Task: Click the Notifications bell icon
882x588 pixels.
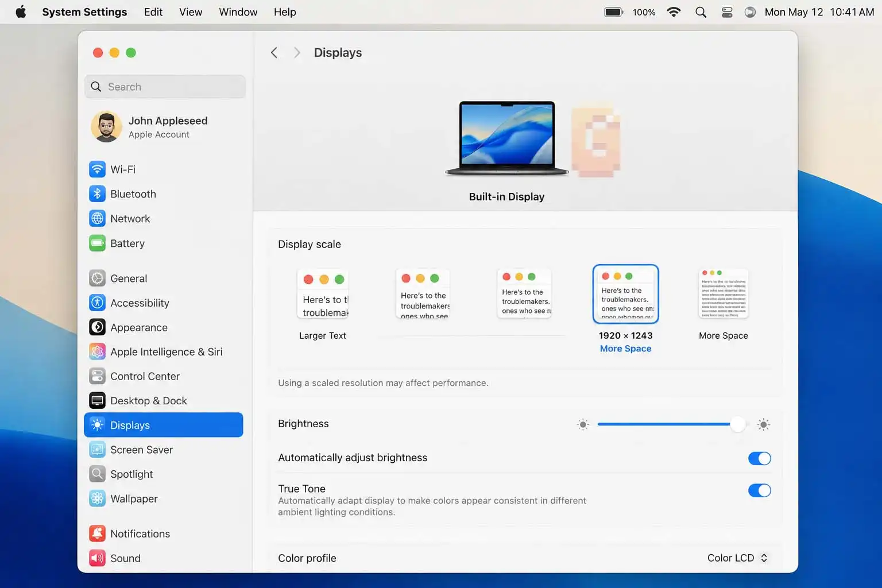Action: click(x=97, y=533)
